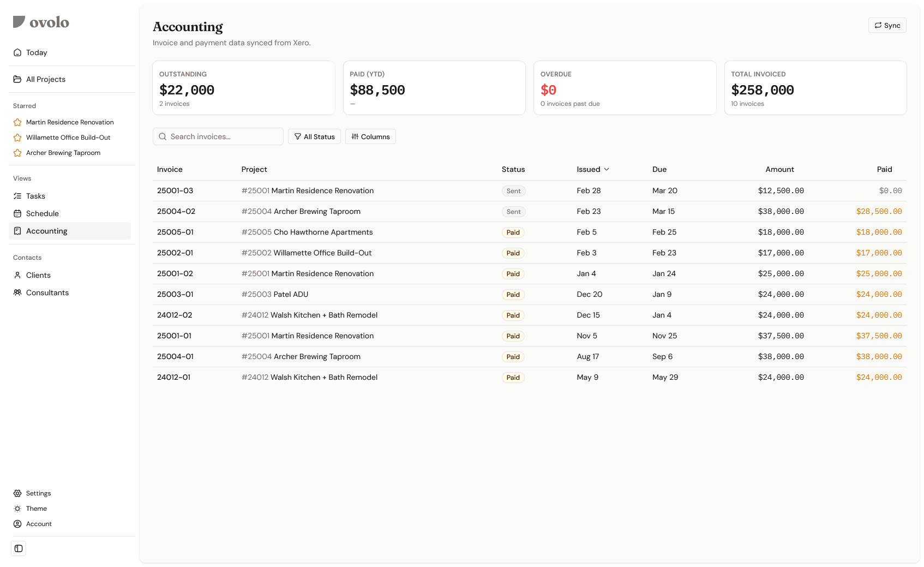Open the Consultants group icon
Viewport: 924px width, 567px height.
click(x=17, y=293)
